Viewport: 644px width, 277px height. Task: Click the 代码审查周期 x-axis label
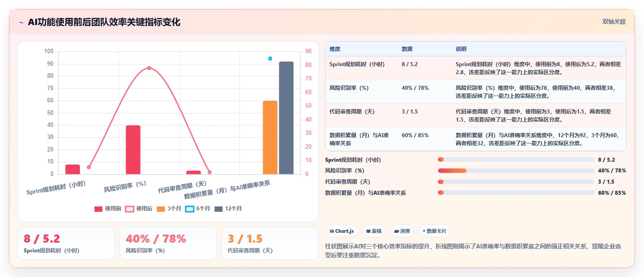(x=182, y=187)
